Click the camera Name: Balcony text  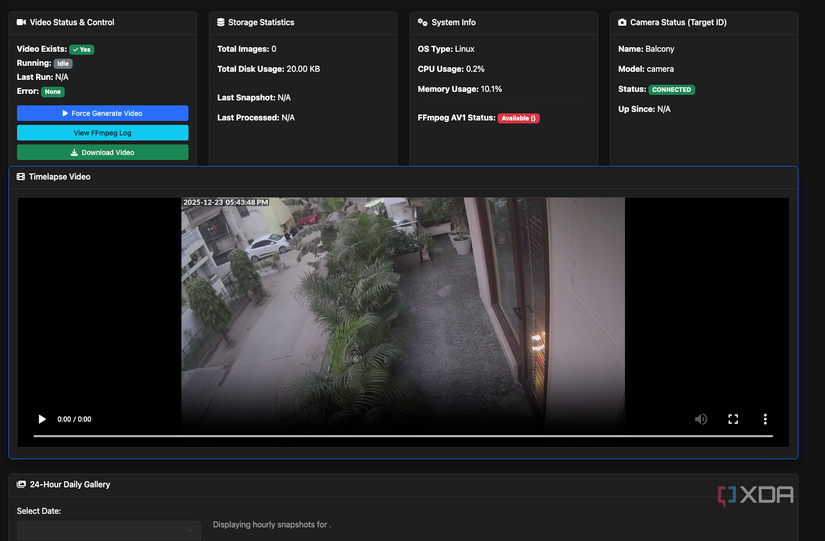[x=646, y=49]
